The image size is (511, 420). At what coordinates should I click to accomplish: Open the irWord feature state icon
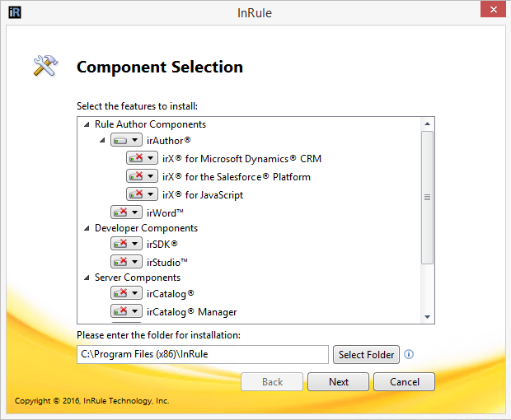(x=125, y=212)
